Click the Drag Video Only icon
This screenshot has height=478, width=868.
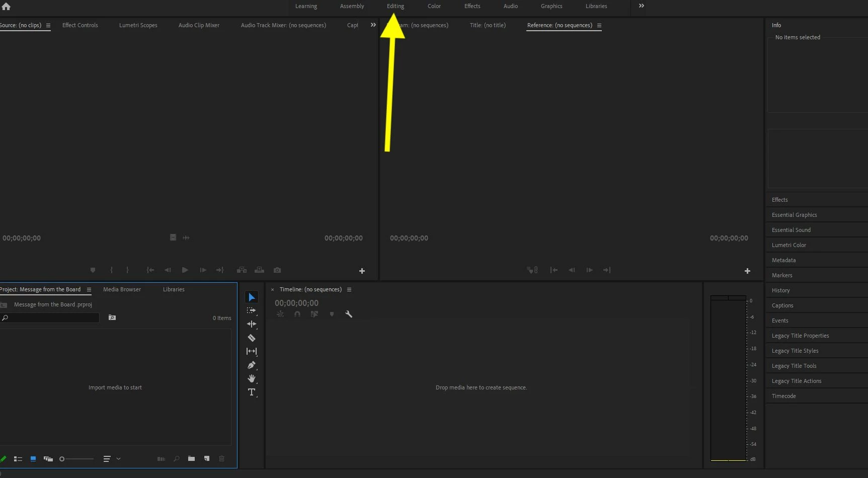173,237
